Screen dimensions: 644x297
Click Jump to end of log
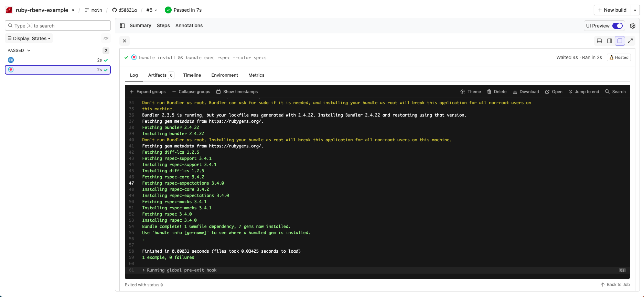584,92
